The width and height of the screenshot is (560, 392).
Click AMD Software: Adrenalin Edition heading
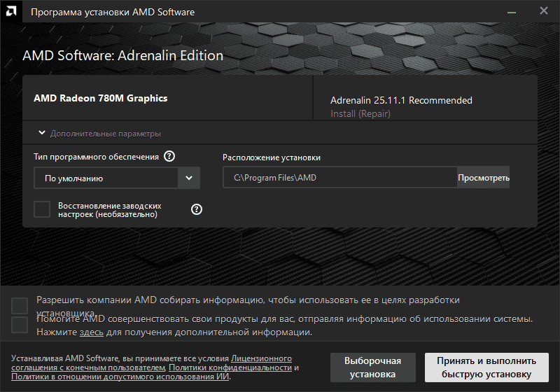[123, 55]
